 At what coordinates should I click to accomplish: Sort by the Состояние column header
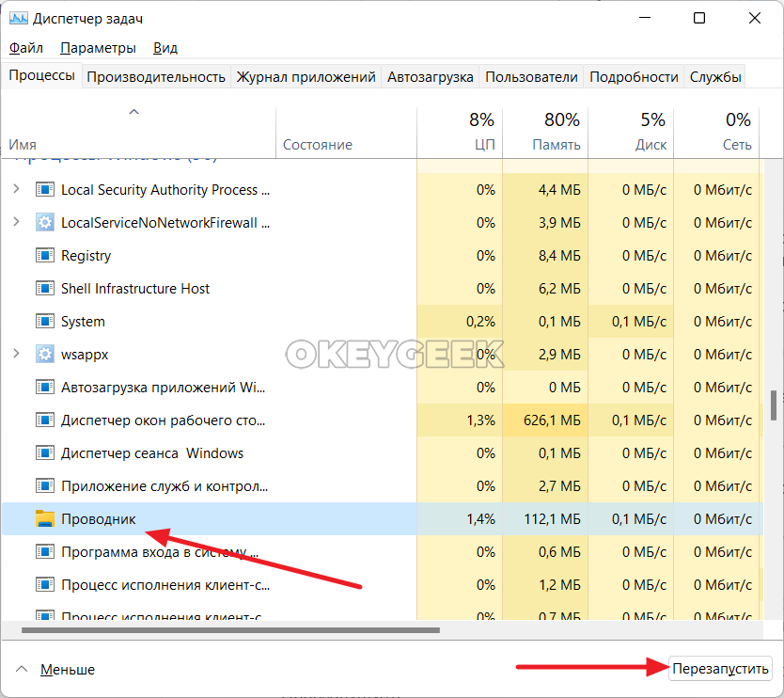point(346,133)
